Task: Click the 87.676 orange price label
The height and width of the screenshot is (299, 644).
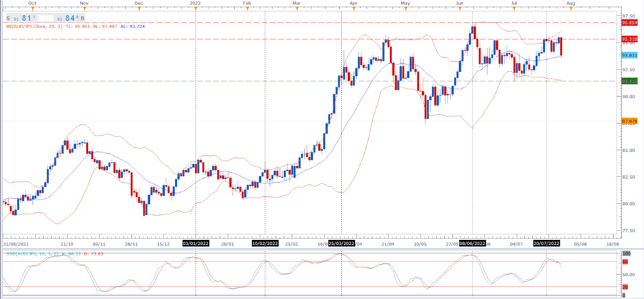Action: click(630, 121)
